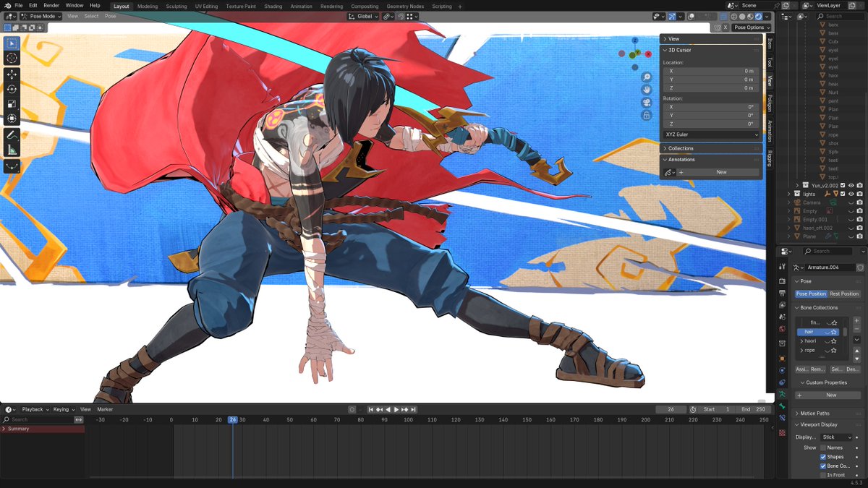The height and width of the screenshot is (488, 868).
Task: Toggle camera view in viewport gizmo
Action: click(647, 102)
